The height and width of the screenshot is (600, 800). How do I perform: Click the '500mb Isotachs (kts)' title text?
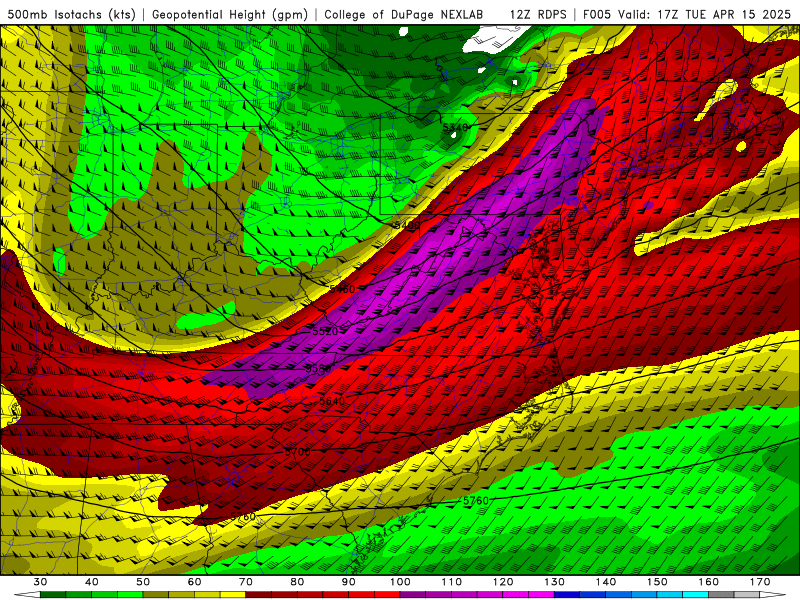[71, 15]
